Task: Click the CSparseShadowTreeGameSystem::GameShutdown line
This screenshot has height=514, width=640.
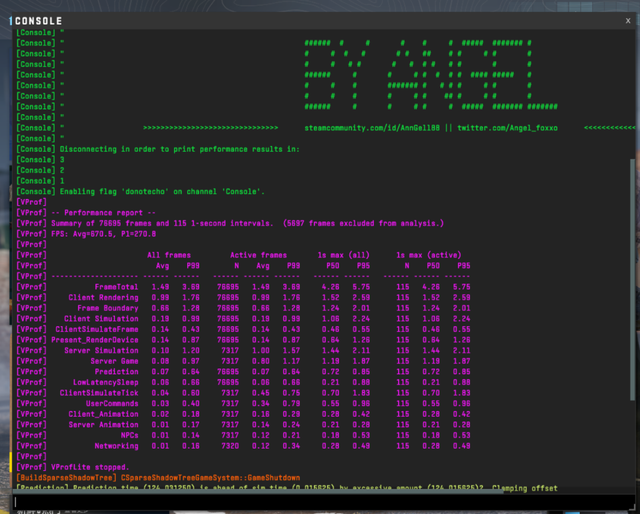Action: (x=158, y=478)
